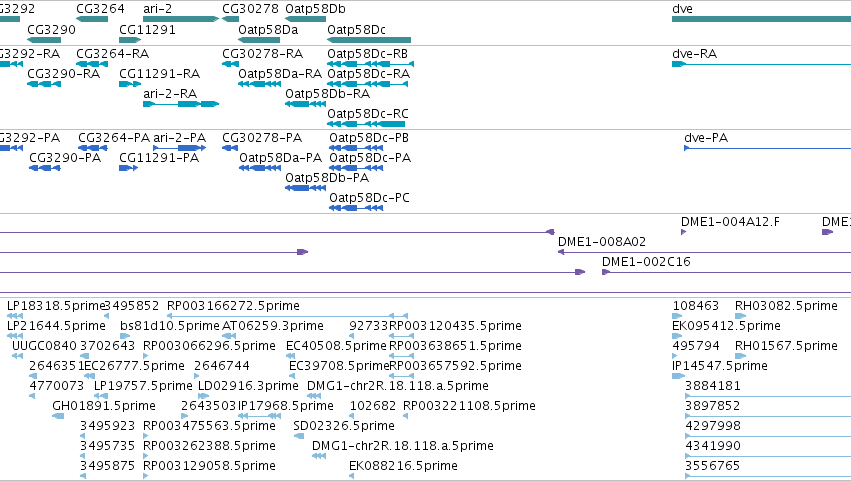Select gene "Oatp58Db" label

tap(315, 9)
